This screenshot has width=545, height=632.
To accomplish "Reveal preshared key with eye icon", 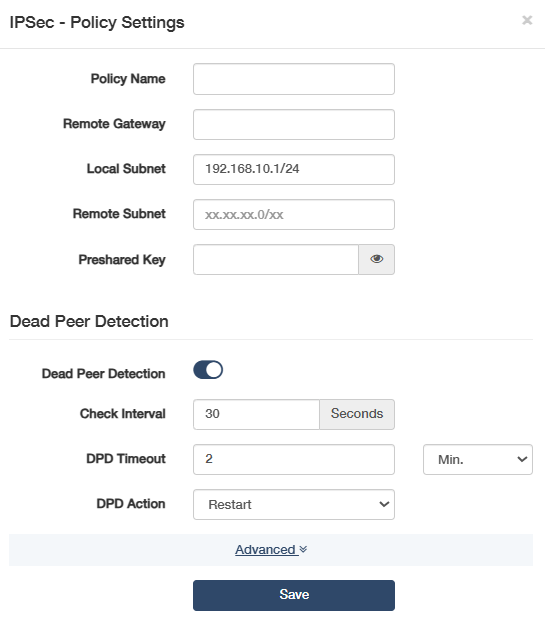I will (377, 259).
